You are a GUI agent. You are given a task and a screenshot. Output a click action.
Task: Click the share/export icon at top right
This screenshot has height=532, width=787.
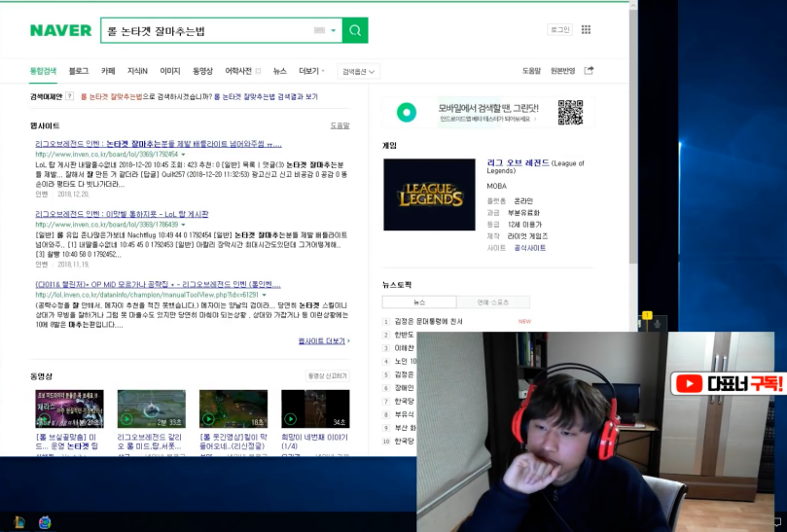click(589, 70)
